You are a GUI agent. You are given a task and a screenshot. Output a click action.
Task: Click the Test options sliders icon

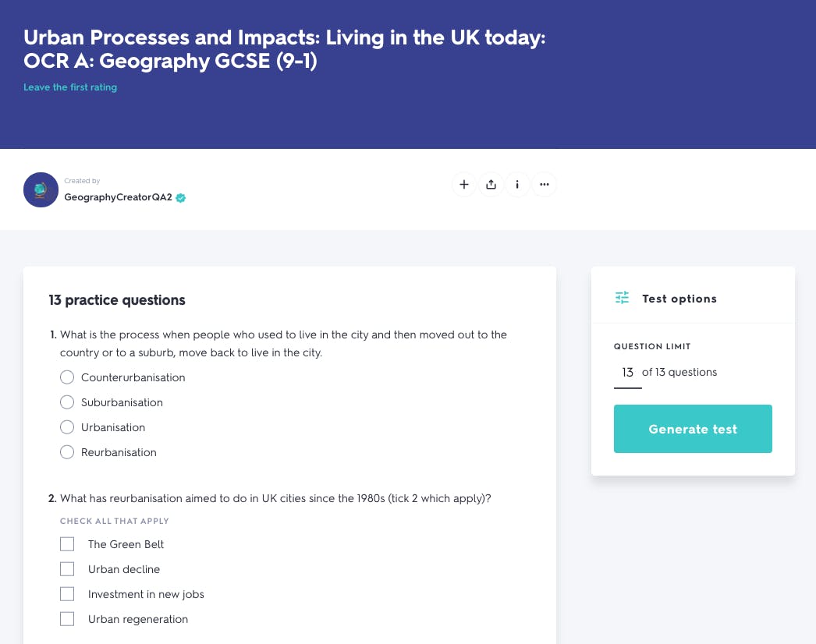point(621,298)
